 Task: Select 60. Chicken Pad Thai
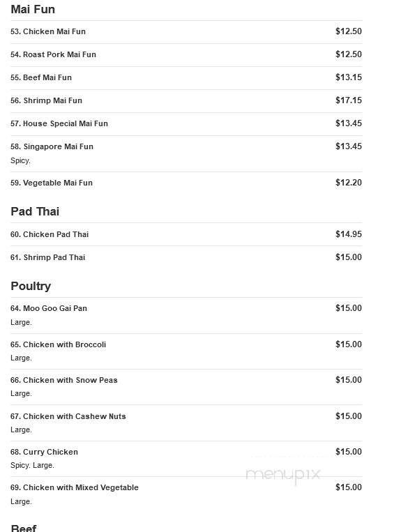(x=186, y=234)
